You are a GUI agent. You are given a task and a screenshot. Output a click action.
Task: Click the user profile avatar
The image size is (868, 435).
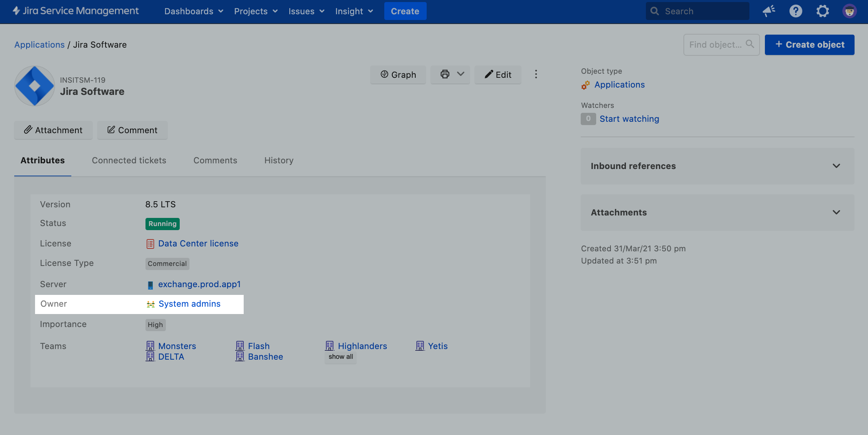pos(849,11)
